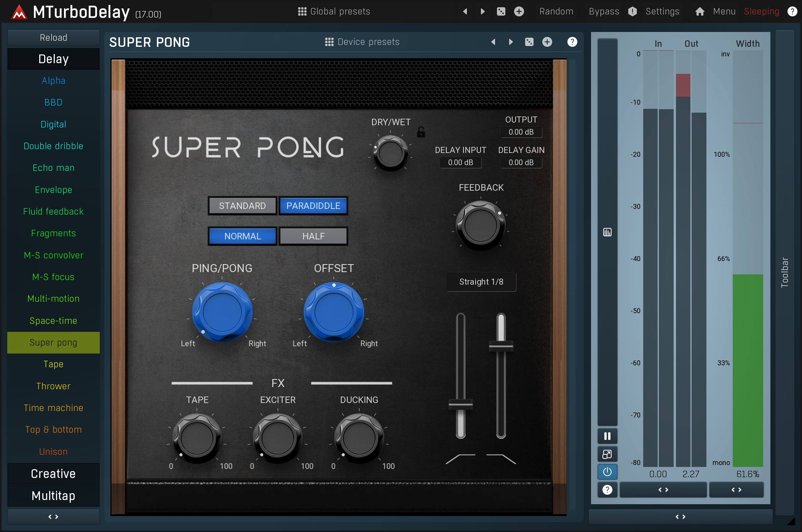
Task: Click the Dry/Wet lock icon
Action: 421,132
